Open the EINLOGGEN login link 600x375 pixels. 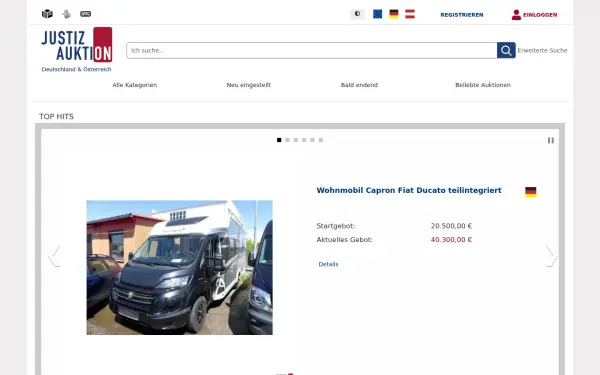tap(540, 15)
